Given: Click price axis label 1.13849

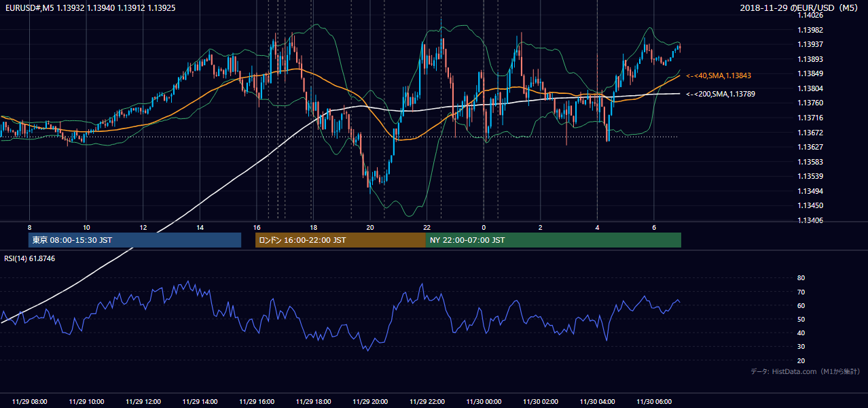Looking at the screenshot, I should point(810,73).
